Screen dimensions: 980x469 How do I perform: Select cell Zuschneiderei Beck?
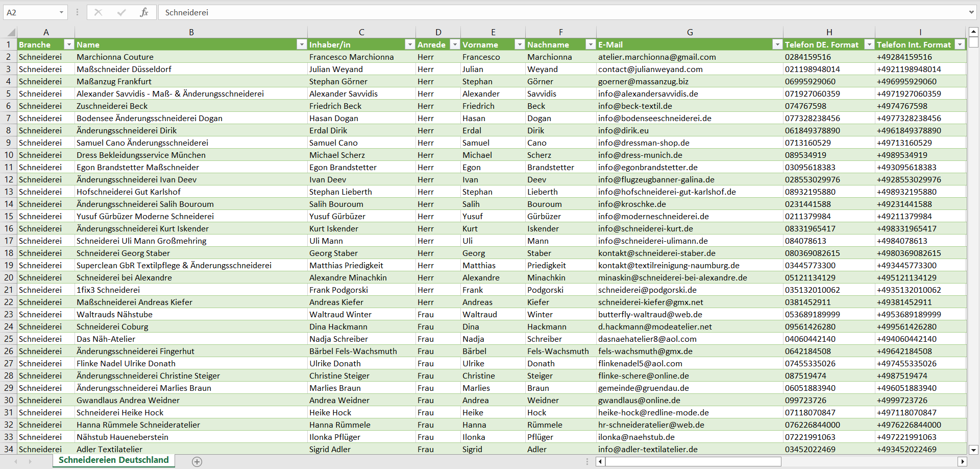pyautogui.click(x=191, y=106)
